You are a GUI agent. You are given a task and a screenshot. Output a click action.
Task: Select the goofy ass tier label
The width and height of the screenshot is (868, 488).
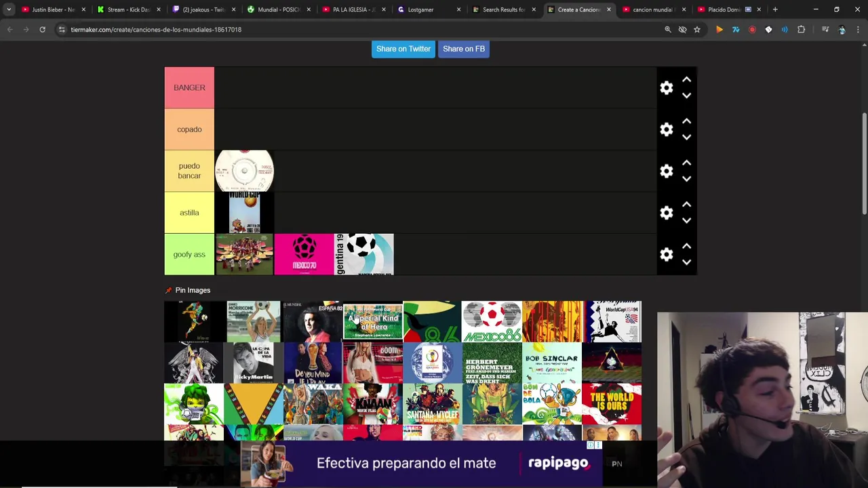tap(189, 254)
